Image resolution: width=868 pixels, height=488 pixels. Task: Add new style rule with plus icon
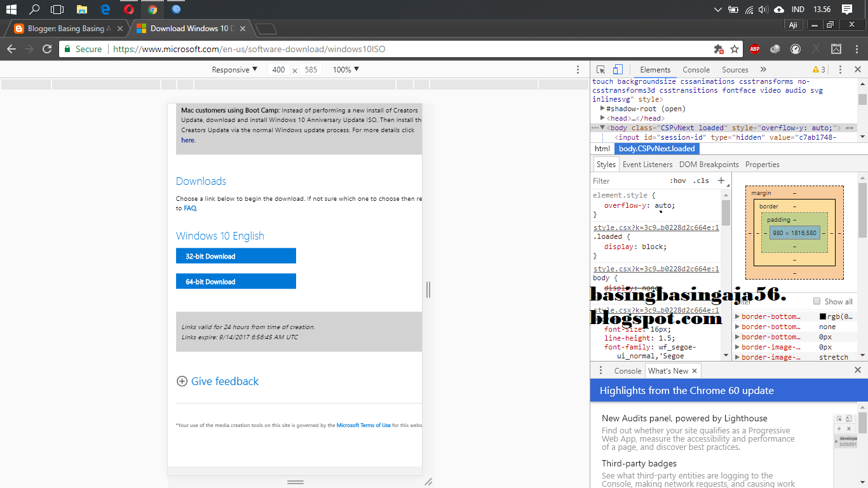(x=721, y=180)
